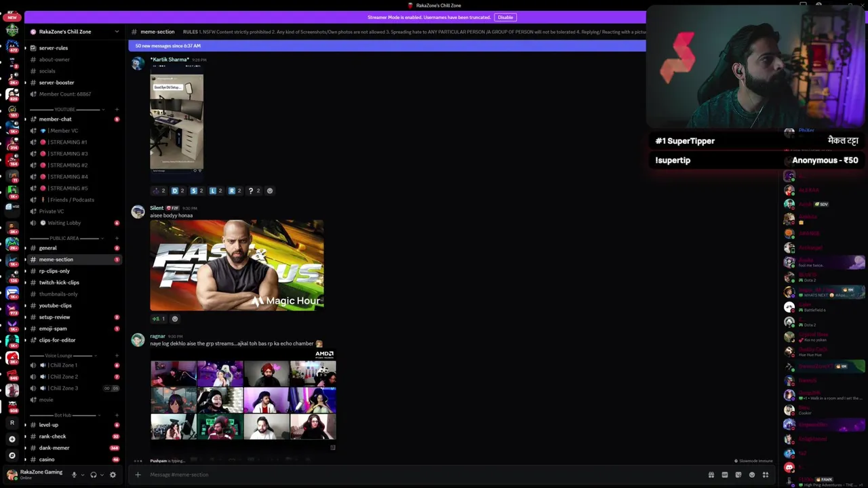Open the RakaZone's Chill Zone server menu

[73, 32]
